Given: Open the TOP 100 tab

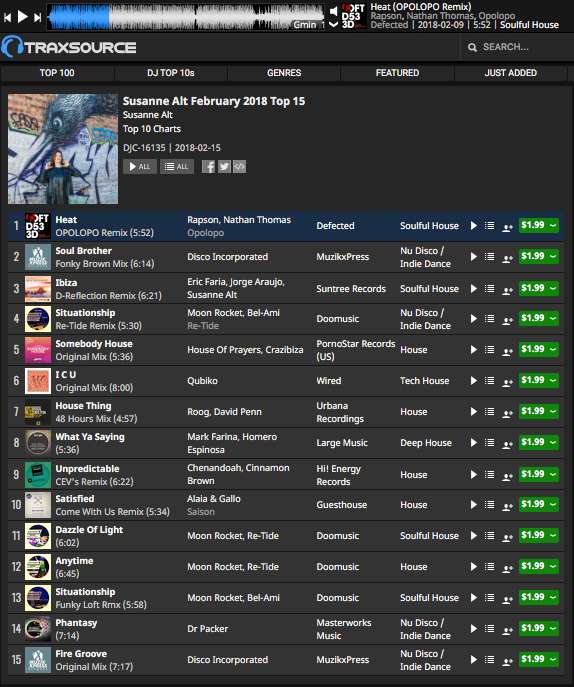Looking at the screenshot, I should click(x=57, y=73).
